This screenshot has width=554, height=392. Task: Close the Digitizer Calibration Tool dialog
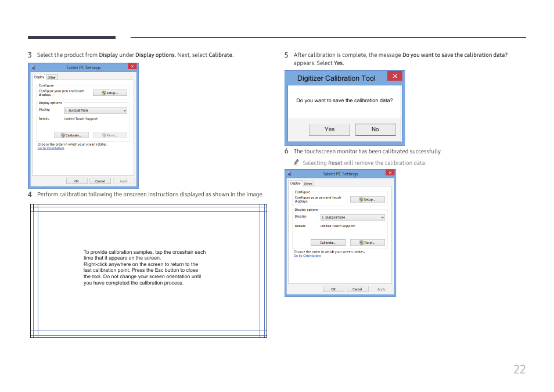[x=395, y=76]
